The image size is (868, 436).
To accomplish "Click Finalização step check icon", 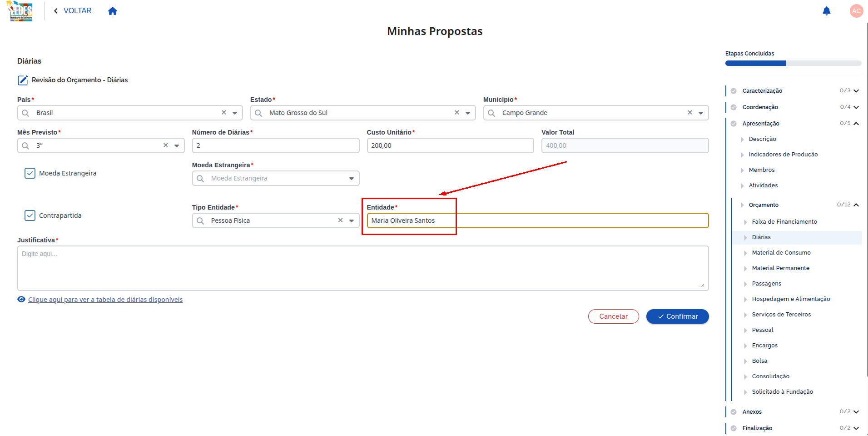I will coord(734,428).
